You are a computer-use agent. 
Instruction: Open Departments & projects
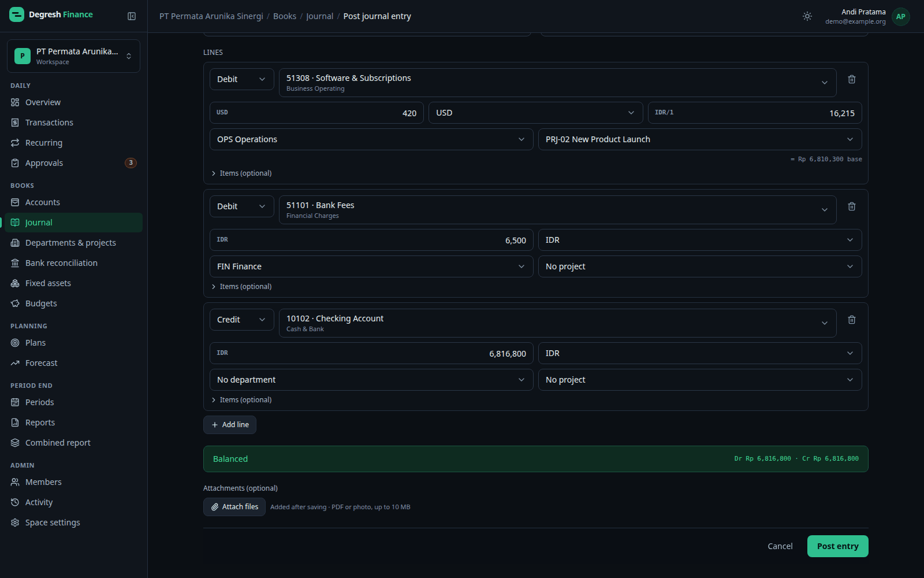coord(73,243)
